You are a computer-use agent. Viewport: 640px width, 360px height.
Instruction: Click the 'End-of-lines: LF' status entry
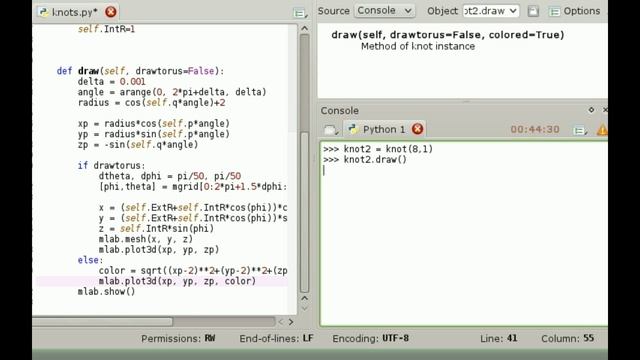pyautogui.click(x=276, y=338)
